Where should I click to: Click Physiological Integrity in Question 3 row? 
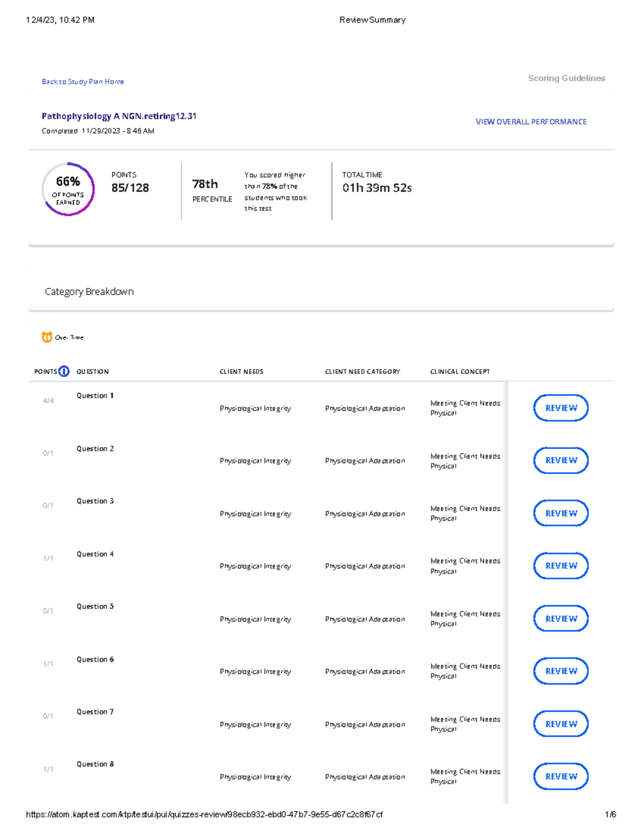tap(255, 514)
